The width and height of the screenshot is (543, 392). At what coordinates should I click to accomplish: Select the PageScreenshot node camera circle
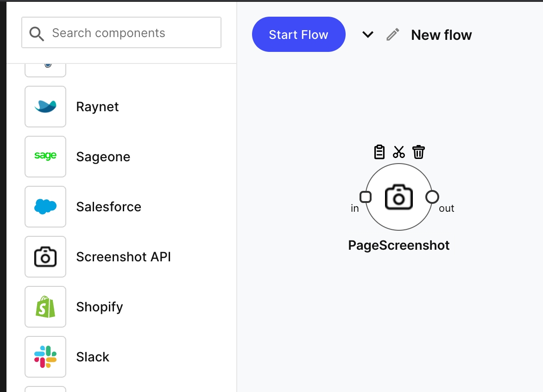pos(399,197)
